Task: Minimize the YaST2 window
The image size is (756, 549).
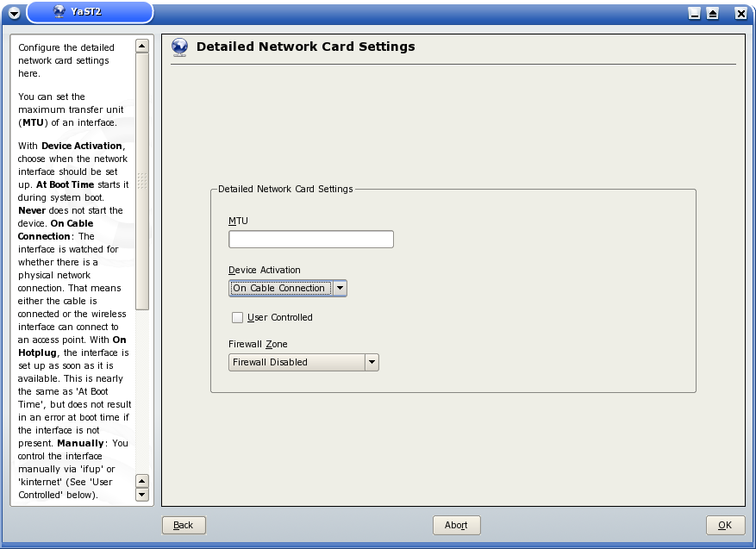Action: (x=695, y=13)
